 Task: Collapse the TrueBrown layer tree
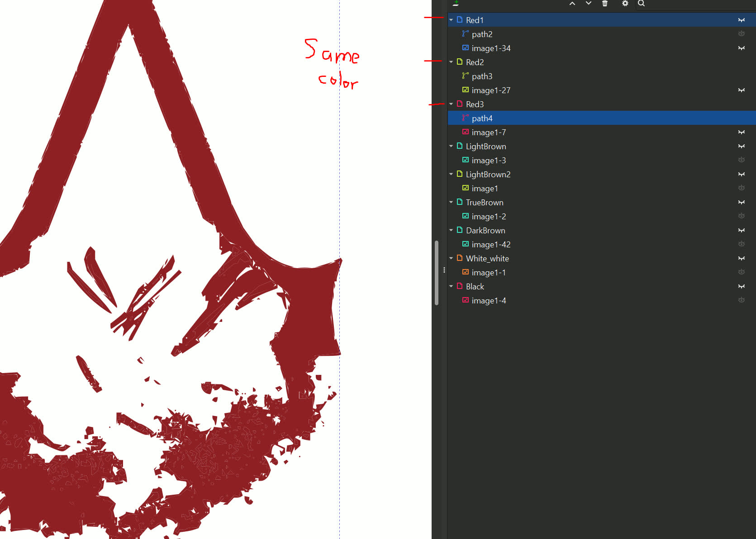451,202
